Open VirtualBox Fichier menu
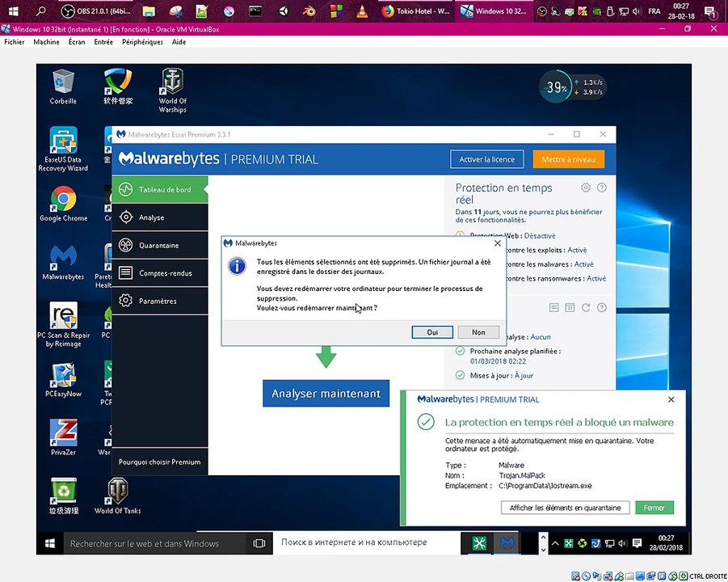This screenshot has width=728, height=582. click(x=15, y=42)
